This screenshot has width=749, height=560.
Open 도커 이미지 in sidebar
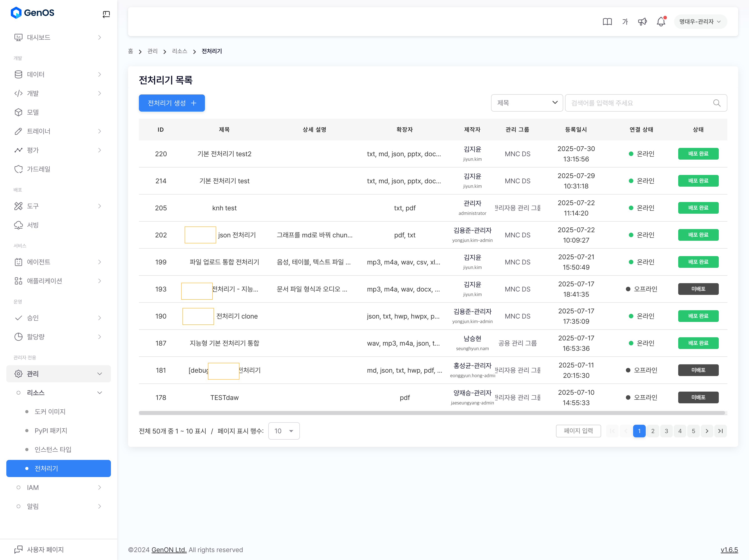[50, 412]
